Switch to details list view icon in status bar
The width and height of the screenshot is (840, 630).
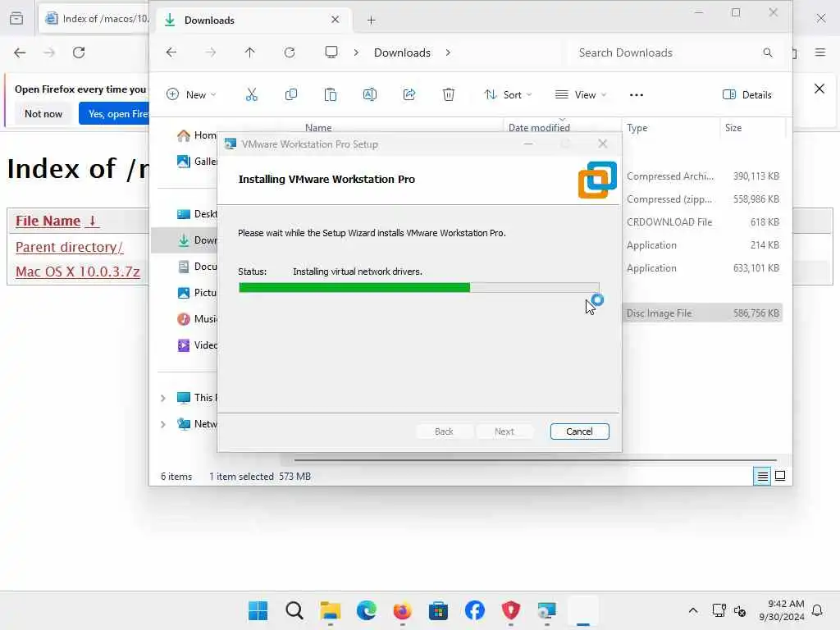coord(762,477)
